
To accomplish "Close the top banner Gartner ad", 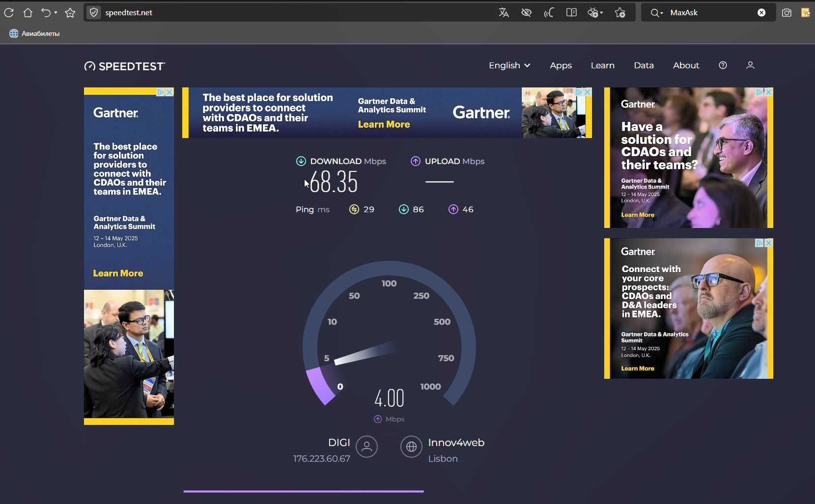I will 587,92.
